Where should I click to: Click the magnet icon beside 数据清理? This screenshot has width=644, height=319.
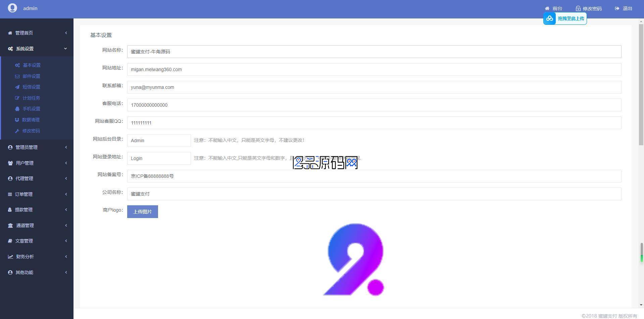[x=17, y=120]
